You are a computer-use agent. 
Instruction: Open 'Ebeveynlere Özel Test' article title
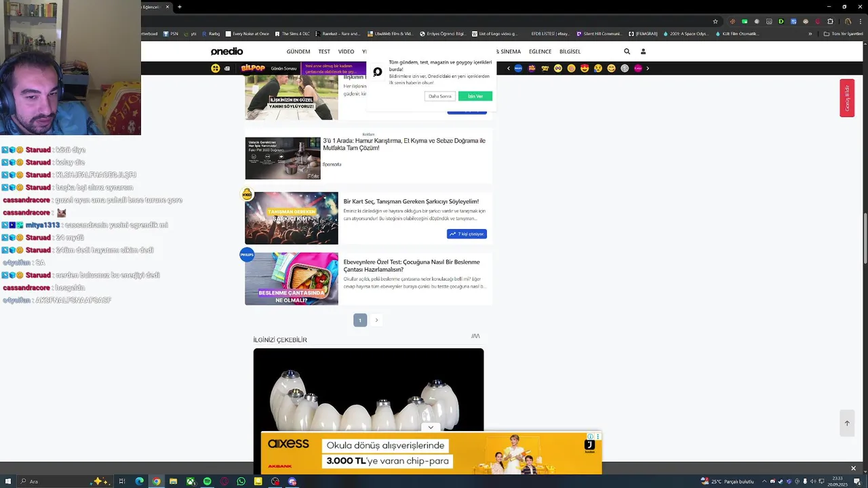point(412,266)
